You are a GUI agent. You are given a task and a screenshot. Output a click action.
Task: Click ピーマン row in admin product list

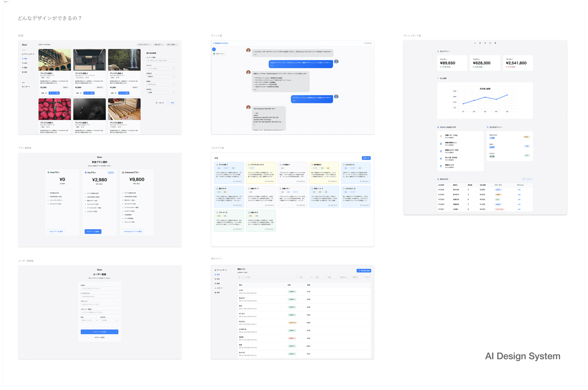pos(304,315)
